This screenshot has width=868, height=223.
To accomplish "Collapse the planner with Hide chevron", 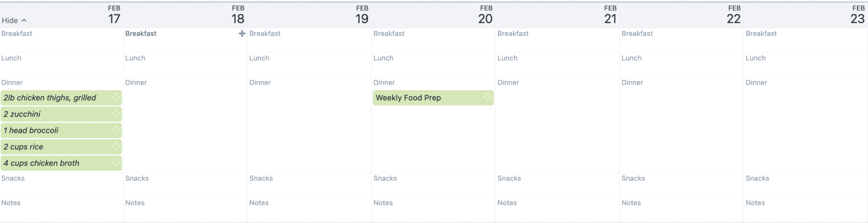I will 14,20.
